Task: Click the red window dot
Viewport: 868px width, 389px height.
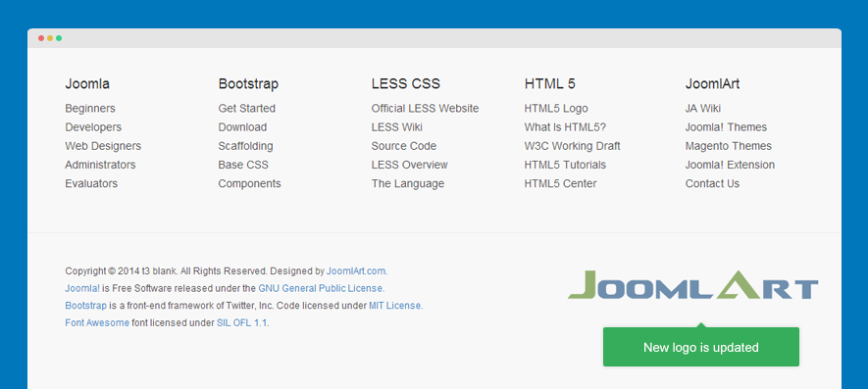Action: (41, 38)
